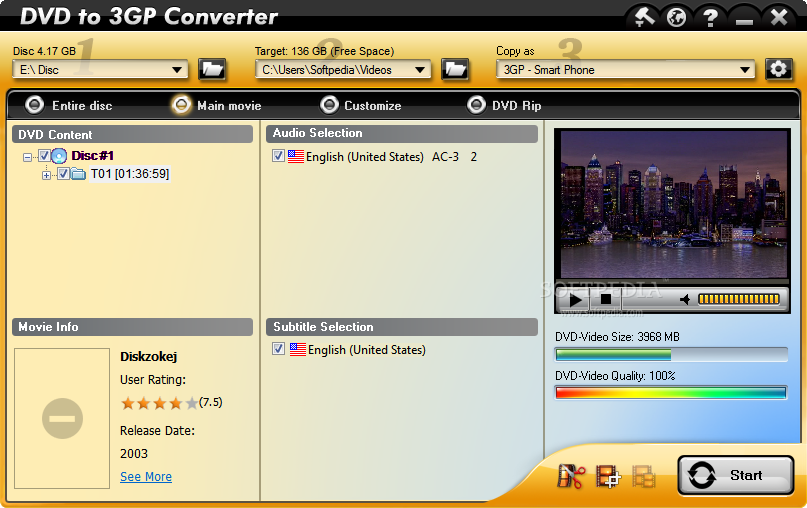The width and height of the screenshot is (807, 508).
Task: Click the preview video image
Action: (674, 204)
